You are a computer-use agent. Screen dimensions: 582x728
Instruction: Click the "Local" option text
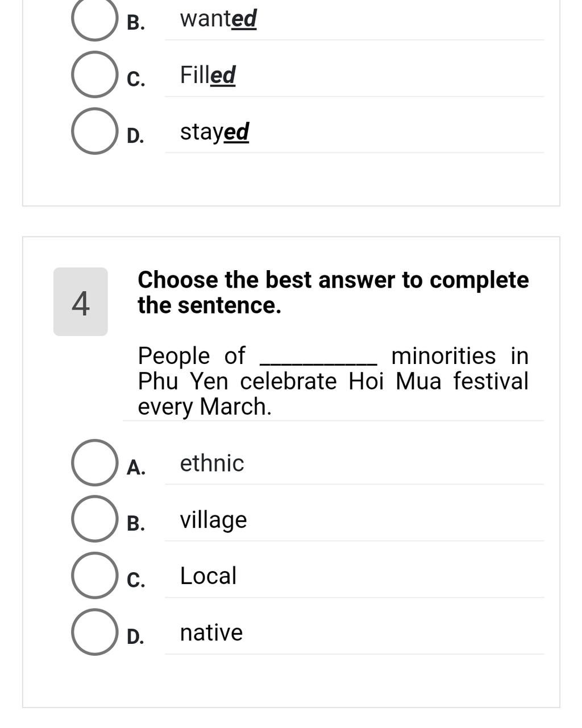[x=208, y=576]
